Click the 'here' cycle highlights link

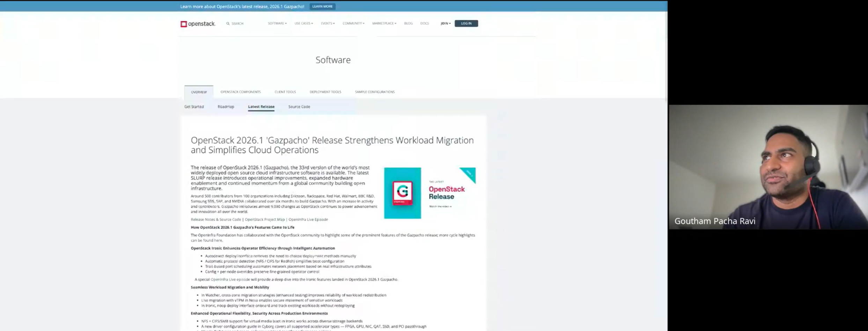218,240
